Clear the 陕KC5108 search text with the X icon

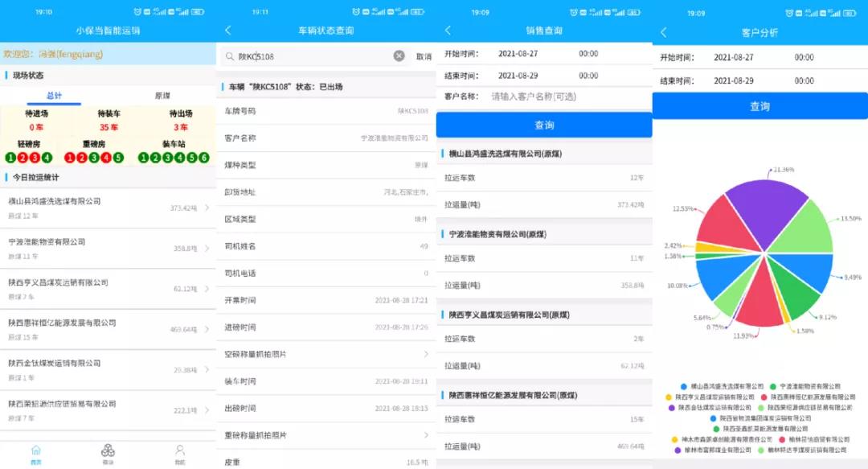coord(399,56)
